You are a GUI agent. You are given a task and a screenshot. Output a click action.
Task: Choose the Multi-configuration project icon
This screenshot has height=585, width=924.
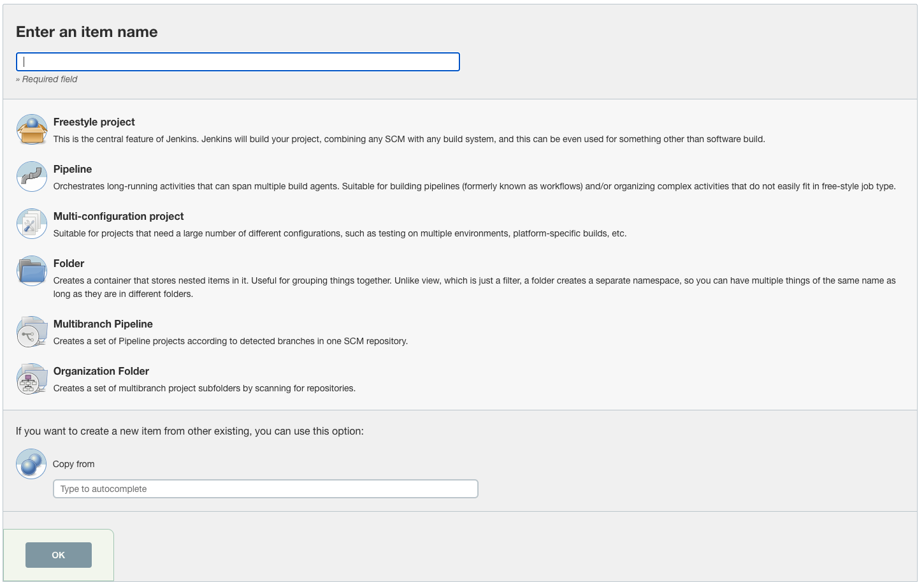[x=31, y=224]
